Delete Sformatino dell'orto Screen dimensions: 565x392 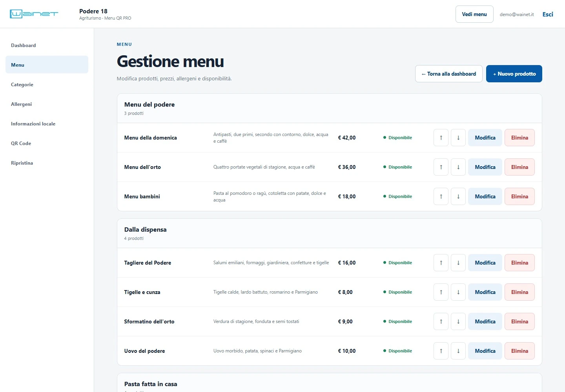(519, 321)
